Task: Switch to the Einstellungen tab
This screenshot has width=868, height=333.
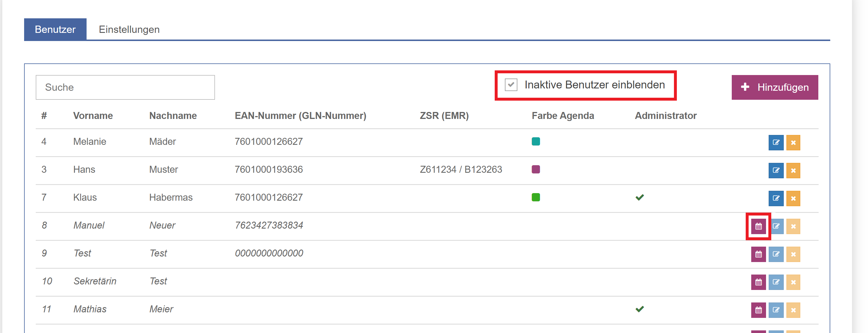Action: (129, 30)
